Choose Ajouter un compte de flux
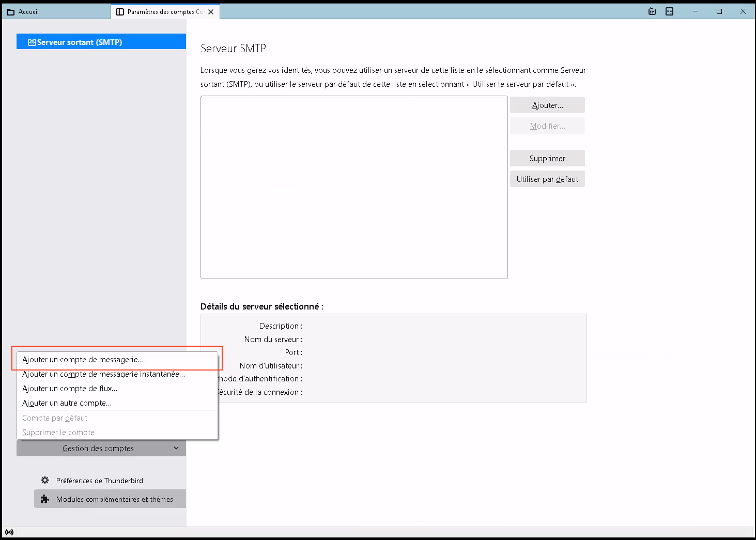This screenshot has height=540, width=756. [70, 389]
